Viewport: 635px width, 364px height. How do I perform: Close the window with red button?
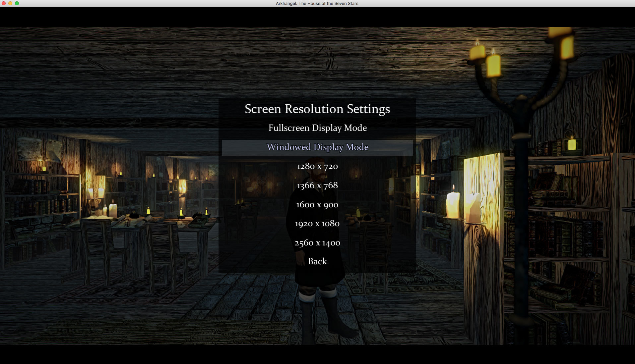coord(4,3)
